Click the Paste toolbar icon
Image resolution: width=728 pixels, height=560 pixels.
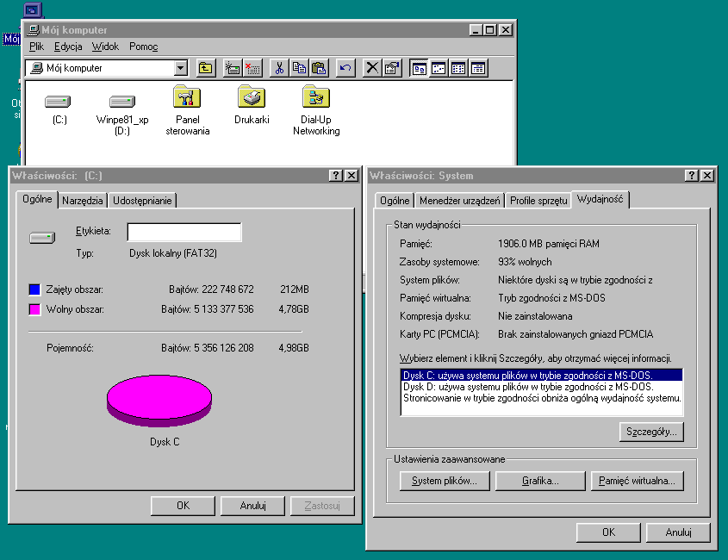pos(319,68)
